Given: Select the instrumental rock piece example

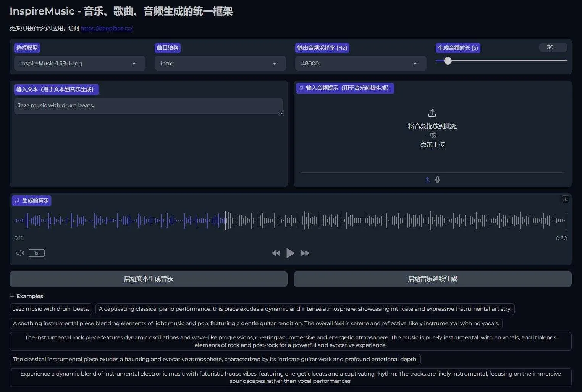Looking at the screenshot, I should pos(291,341).
